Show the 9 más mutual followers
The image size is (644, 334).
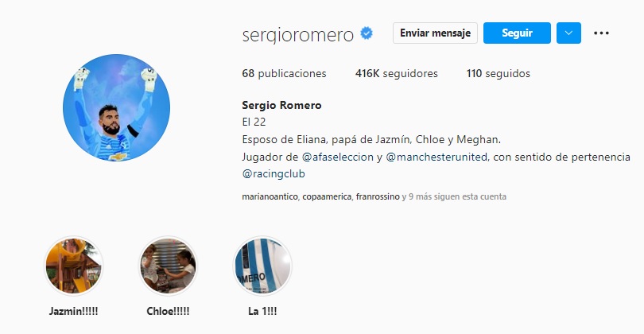click(x=420, y=196)
